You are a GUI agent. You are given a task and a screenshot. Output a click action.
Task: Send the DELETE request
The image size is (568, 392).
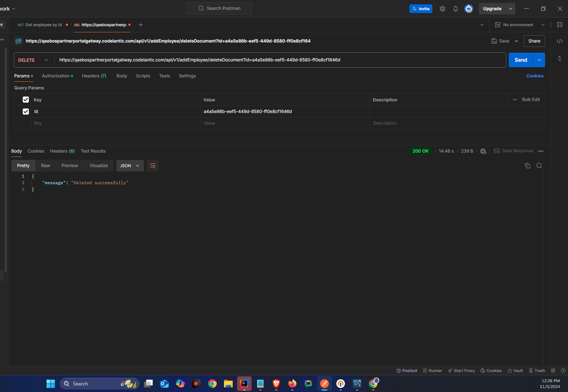pos(521,60)
